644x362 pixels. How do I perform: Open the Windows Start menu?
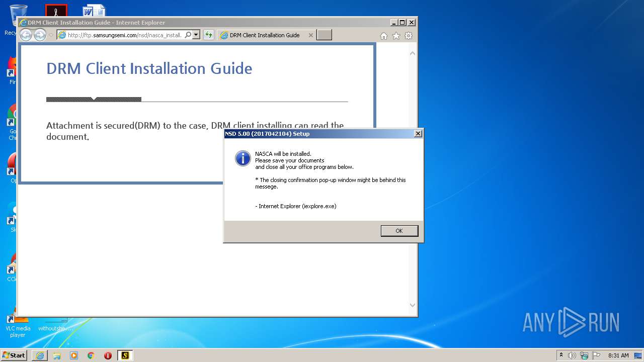[x=14, y=355]
